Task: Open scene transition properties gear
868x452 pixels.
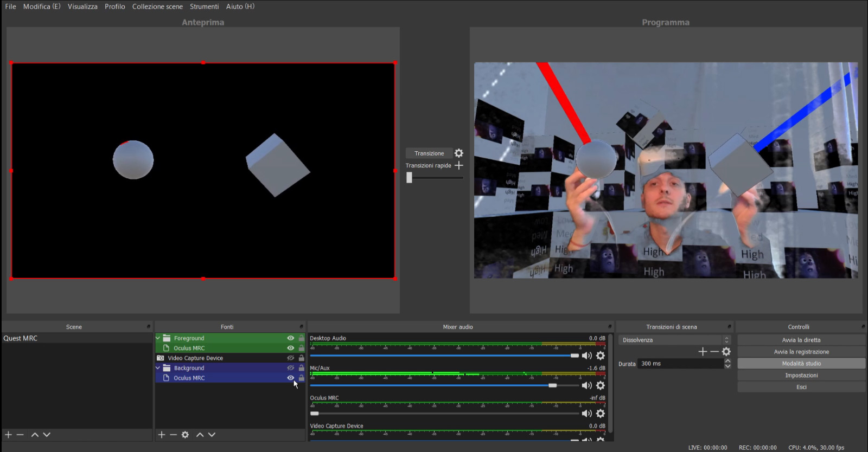Action: tap(726, 352)
